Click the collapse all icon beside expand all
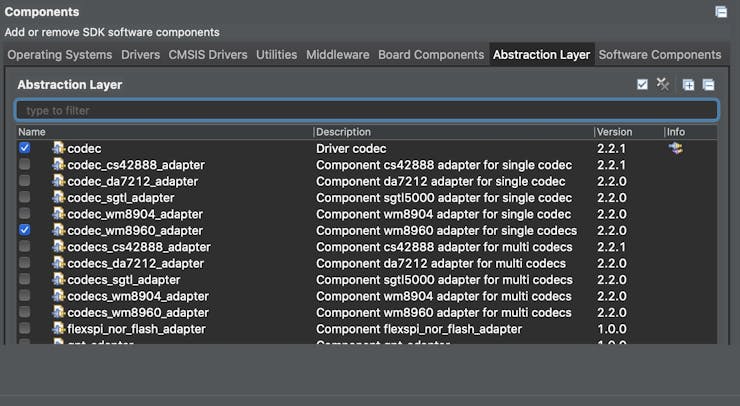This screenshot has height=406, width=740. pos(708,85)
